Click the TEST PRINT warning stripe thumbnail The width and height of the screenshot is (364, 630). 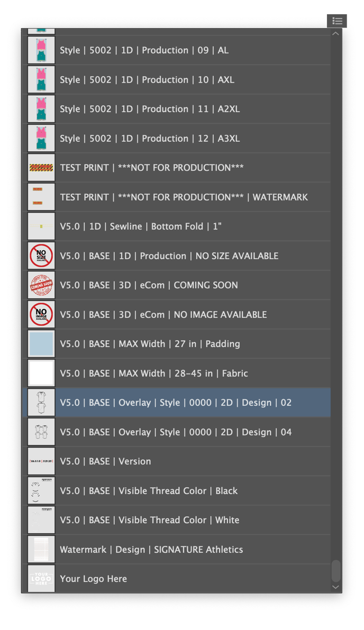[41, 168]
